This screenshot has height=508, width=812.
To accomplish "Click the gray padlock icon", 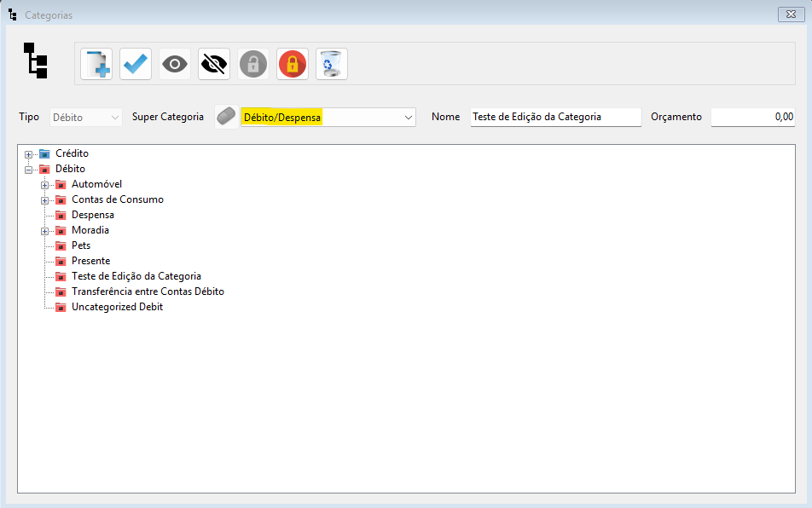I will click(253, 64).
